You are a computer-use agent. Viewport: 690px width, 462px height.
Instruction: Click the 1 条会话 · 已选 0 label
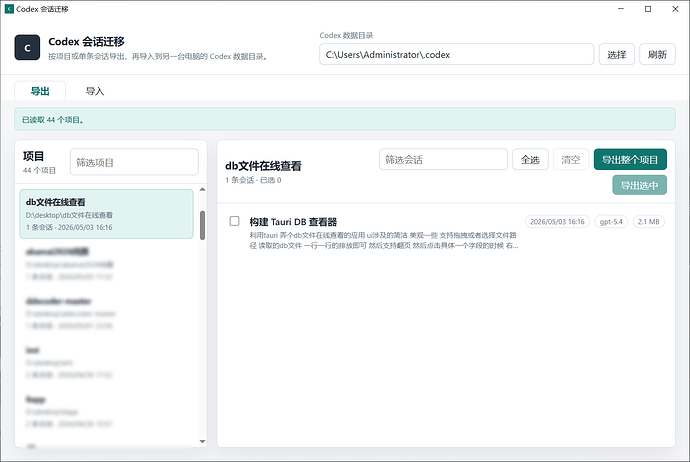[253, 180]
